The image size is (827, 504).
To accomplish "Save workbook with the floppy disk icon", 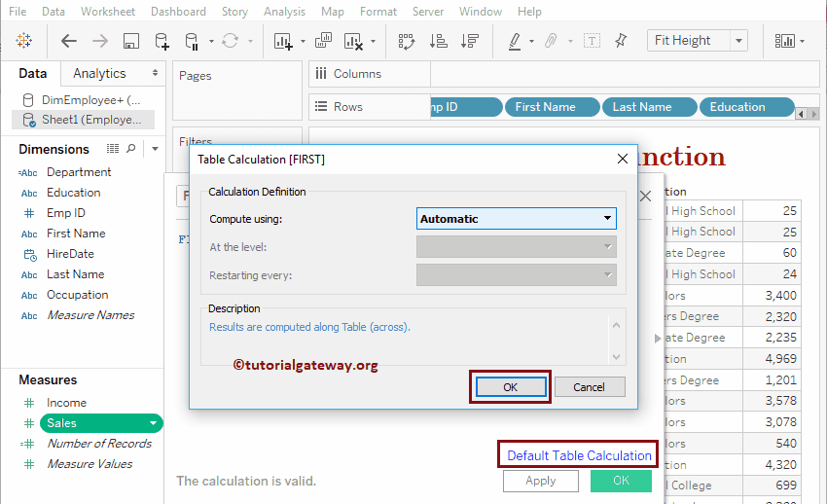I will click(x=130, y=41).
